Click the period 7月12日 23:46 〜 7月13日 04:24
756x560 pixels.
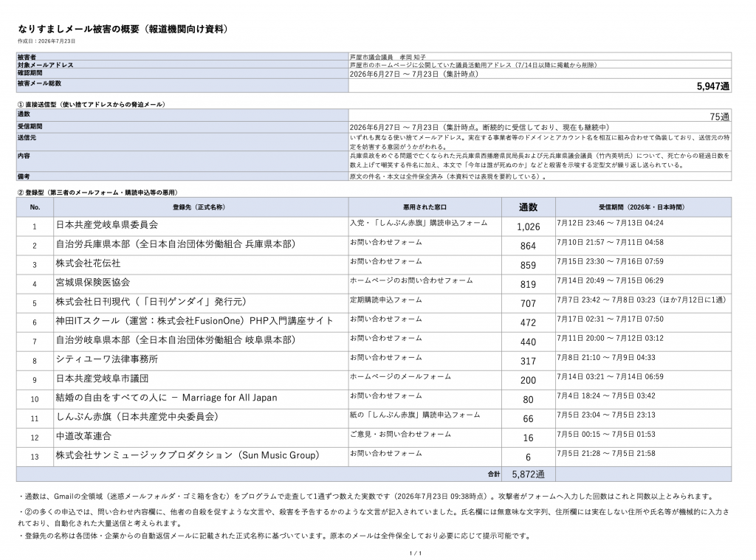(610, 223)
